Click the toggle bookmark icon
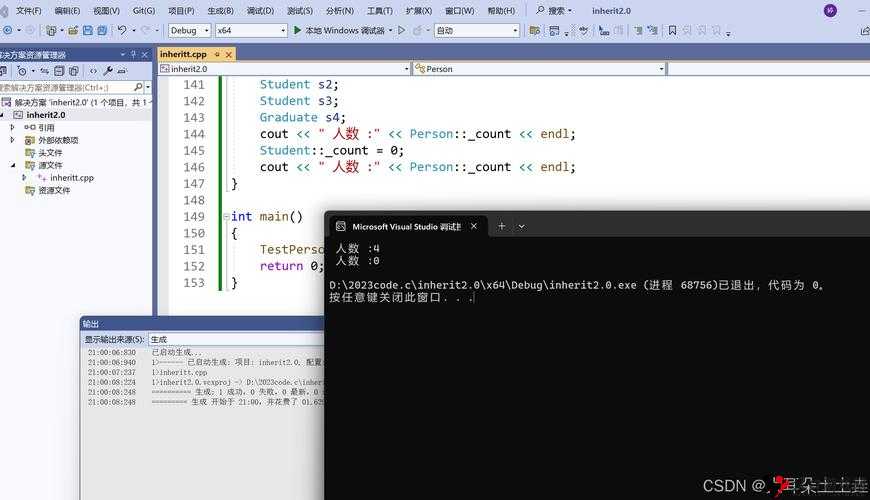 672,31
